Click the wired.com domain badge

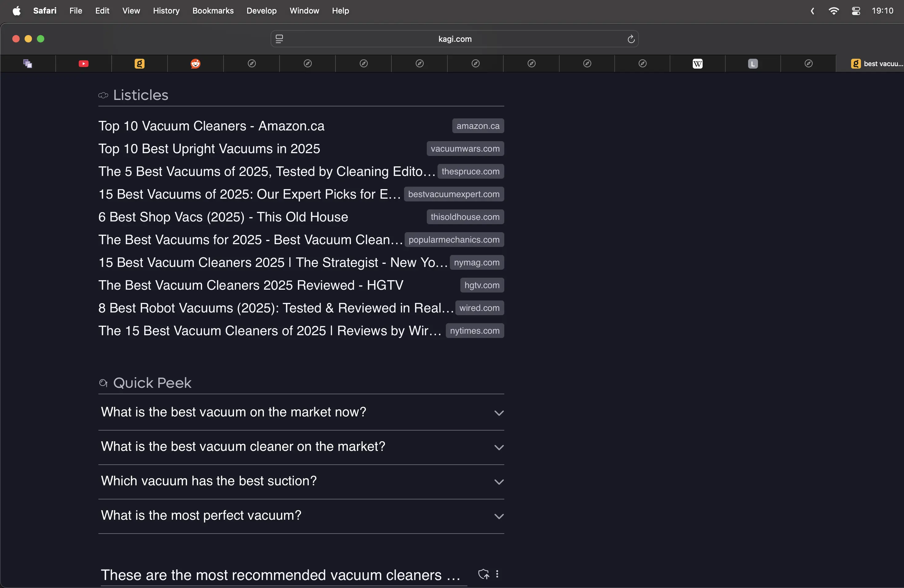coord(479,308)
